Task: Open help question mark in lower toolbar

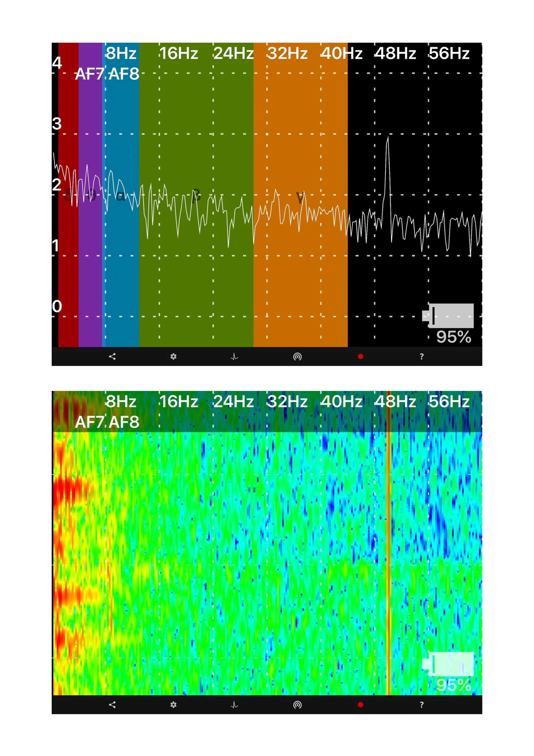Action: pos(422,705)
